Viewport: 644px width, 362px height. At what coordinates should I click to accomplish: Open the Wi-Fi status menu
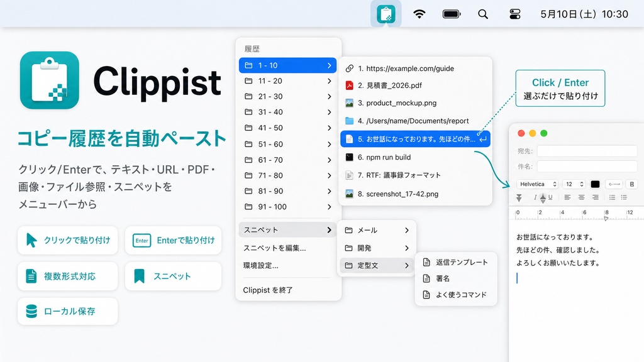pos(419,14)
